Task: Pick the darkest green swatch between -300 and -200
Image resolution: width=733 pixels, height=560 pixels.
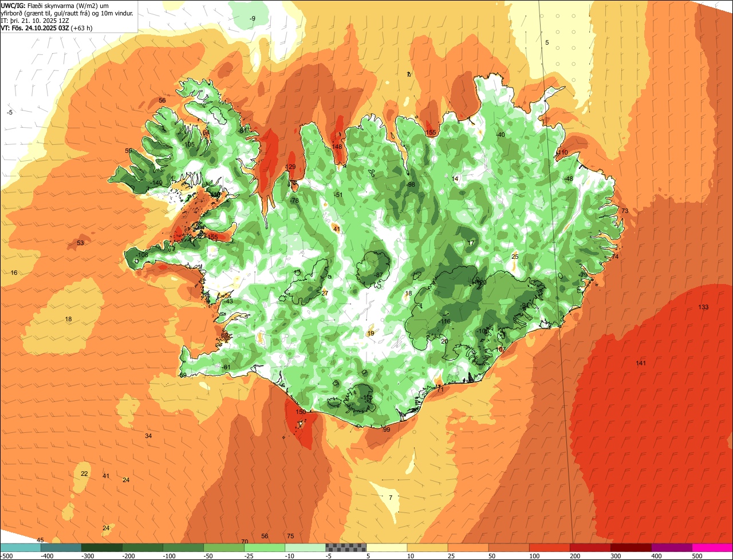Action: click(x=101, y=548)
